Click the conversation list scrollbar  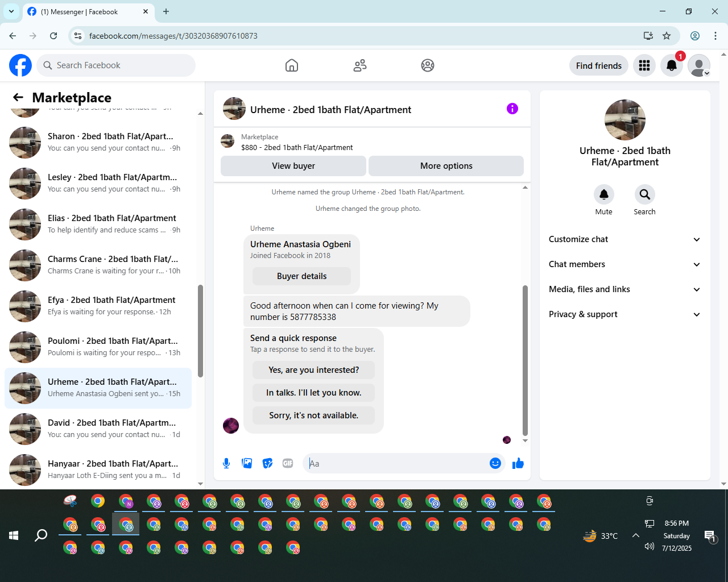pyautogui.click(x=200, y=331)
